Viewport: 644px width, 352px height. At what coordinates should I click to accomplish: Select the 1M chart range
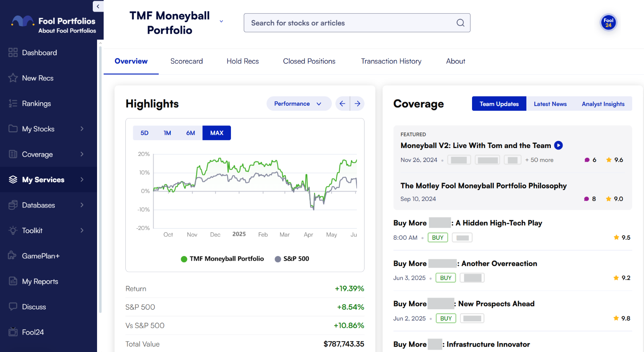[167, 132]
